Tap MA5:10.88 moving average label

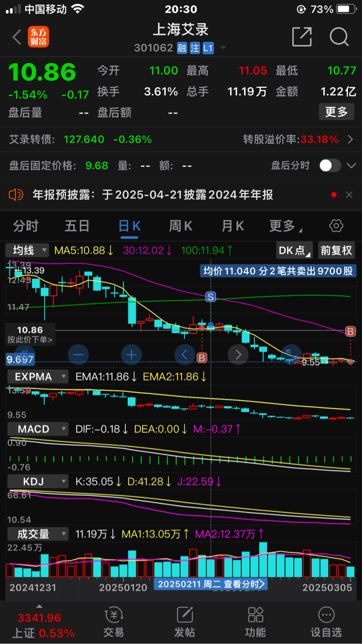pyautogui.click(x=84, y=250)
